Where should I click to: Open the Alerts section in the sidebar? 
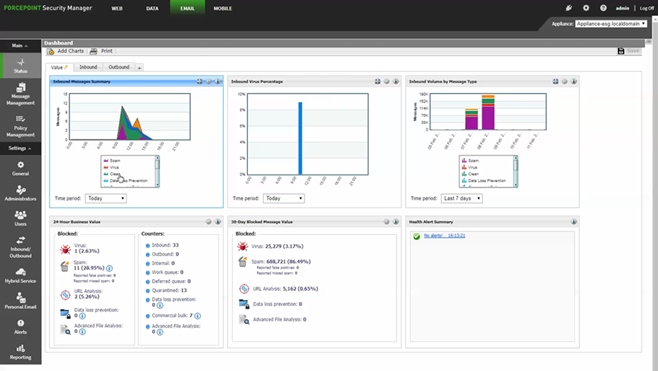20,326
